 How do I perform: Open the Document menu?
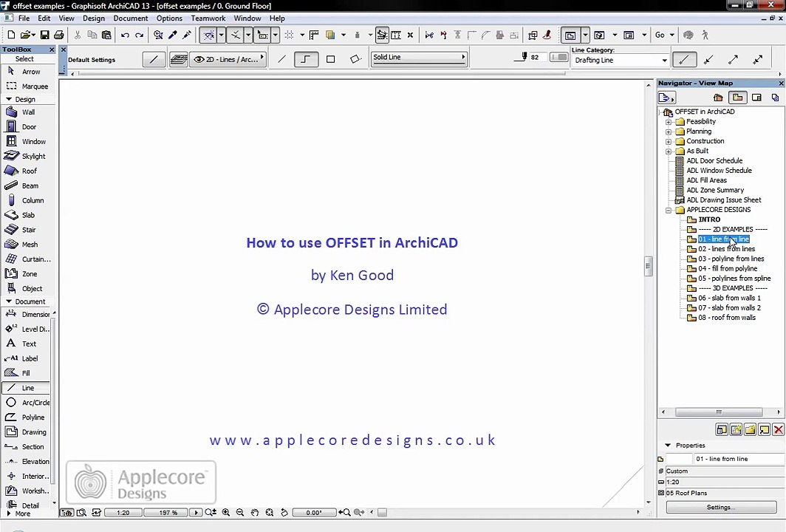[x=130, y=18]
